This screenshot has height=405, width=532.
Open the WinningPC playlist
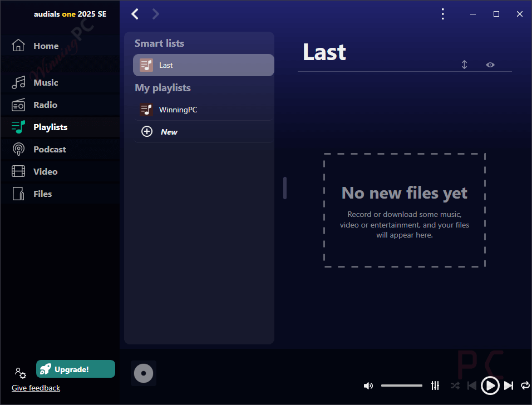pos(204,110)
